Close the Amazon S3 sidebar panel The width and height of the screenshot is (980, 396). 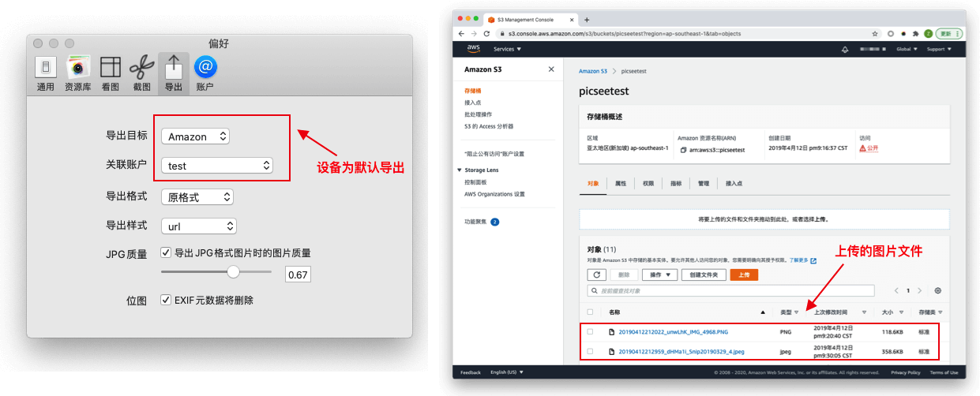[551, 69]
